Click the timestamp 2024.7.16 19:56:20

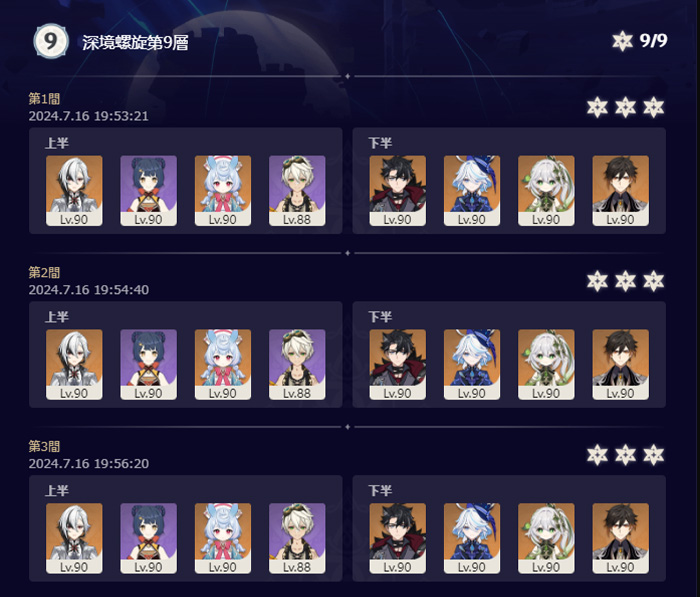[89, 463]
